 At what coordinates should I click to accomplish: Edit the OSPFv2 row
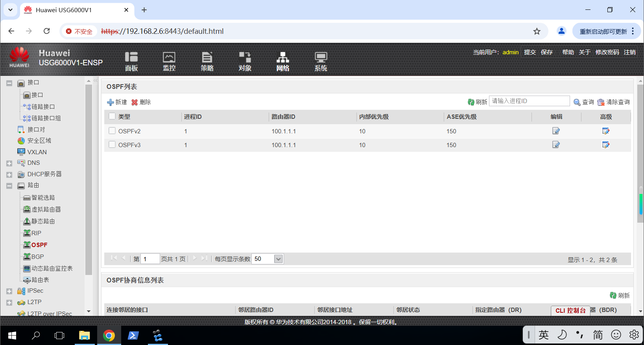pyautogui.click(x=556, y=131)
